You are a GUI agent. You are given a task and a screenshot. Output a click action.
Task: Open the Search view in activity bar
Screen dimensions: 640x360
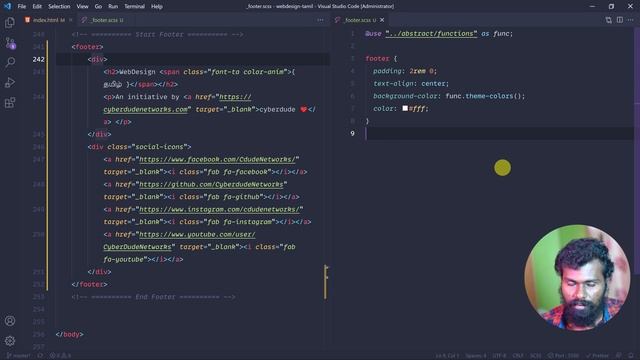coord(10,62)
